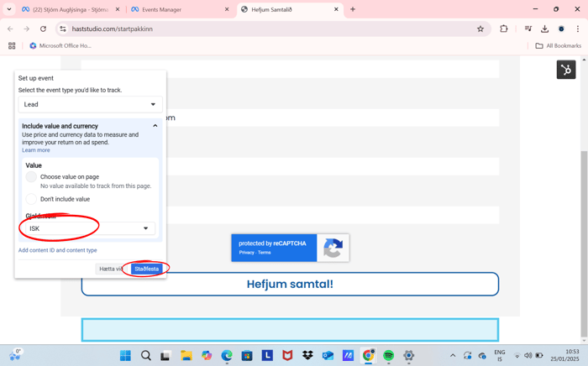Submit form with 'Hefjum samtal!' button
The image size is (588, 366).
290,284
